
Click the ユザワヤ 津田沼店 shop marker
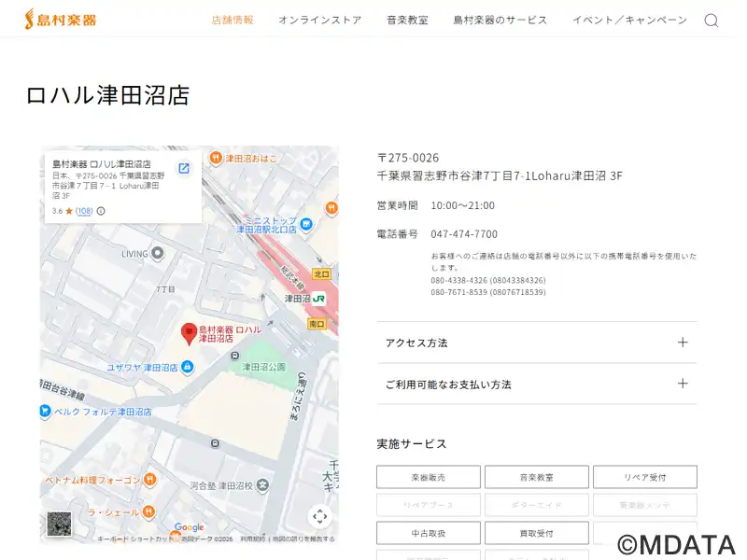pyautogui.click(x=188, y=367)
